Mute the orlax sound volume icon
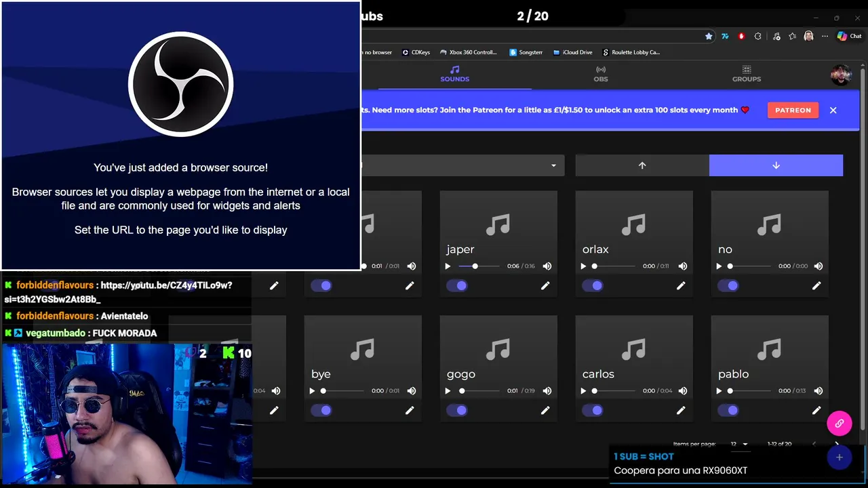The height and width of the screenshot is (488, 868). coord(683,266)
